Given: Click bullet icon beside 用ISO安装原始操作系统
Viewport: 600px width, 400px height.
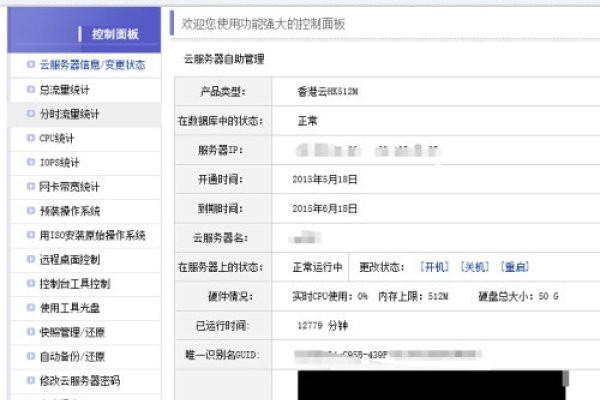Looking at the screenshot, I should 31,235.
